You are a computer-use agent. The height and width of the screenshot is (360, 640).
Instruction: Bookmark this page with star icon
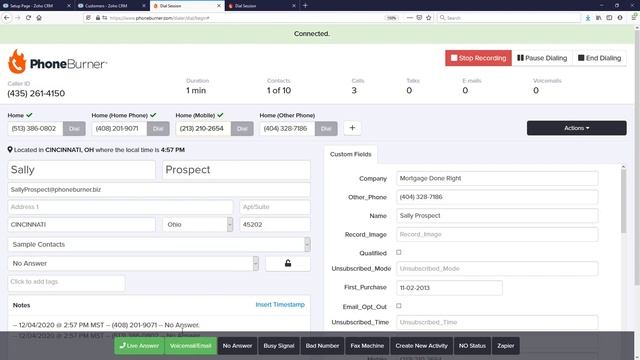tap(429, 18)
